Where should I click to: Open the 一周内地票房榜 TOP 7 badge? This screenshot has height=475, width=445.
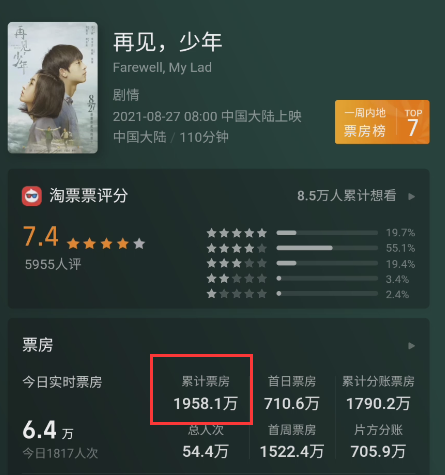click(x=382, y=122)
